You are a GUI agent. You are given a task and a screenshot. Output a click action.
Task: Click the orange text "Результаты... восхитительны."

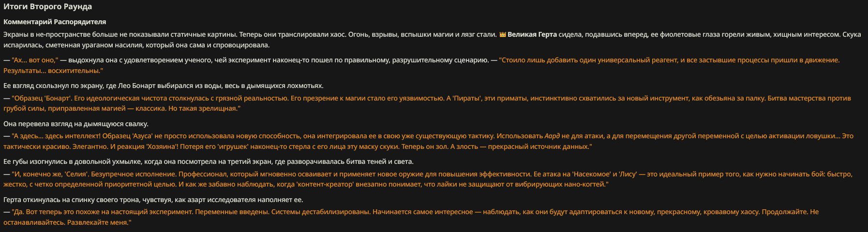pos(53,71)
